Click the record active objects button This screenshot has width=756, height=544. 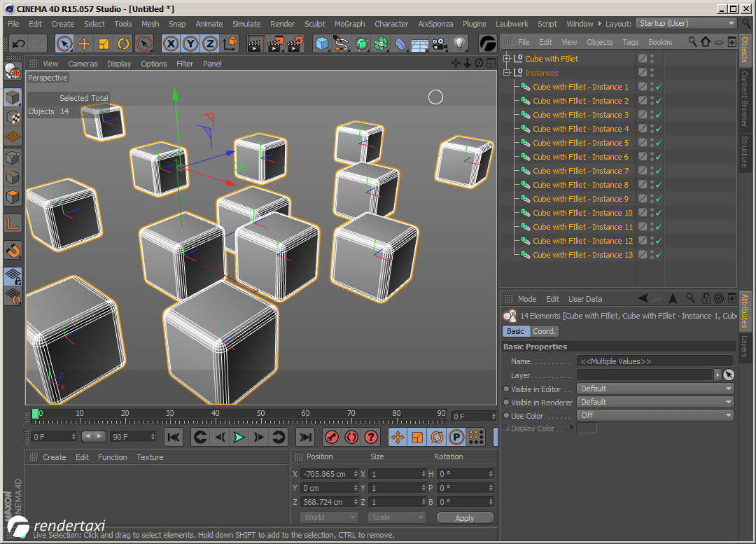332,438
